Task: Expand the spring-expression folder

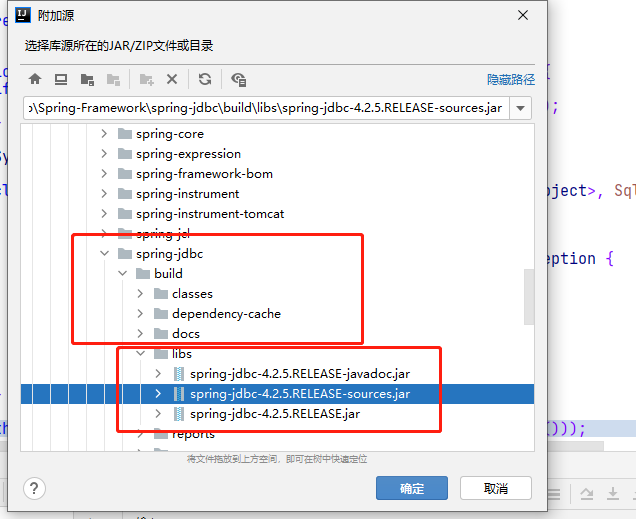Action: tap(104, 154)
